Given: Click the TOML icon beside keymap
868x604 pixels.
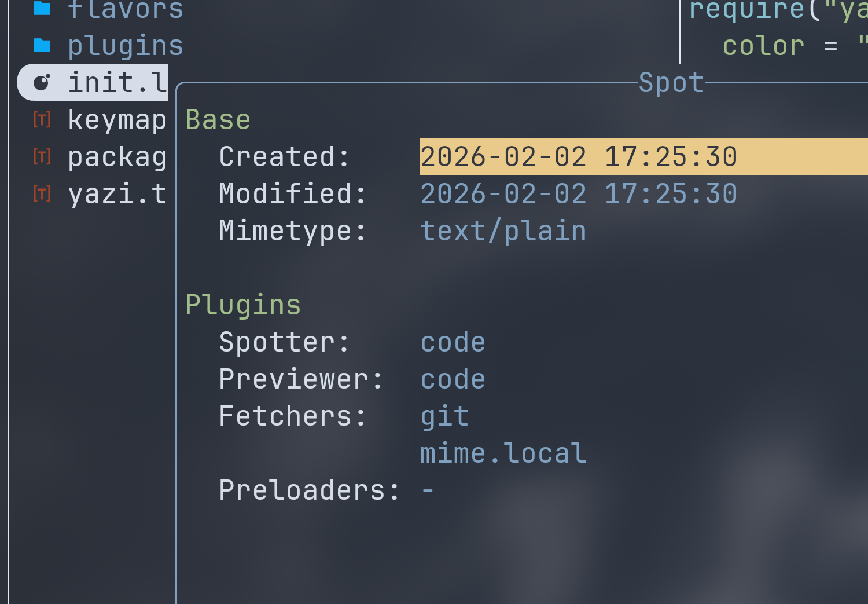Looking at the screenshot, I should 42,120.
